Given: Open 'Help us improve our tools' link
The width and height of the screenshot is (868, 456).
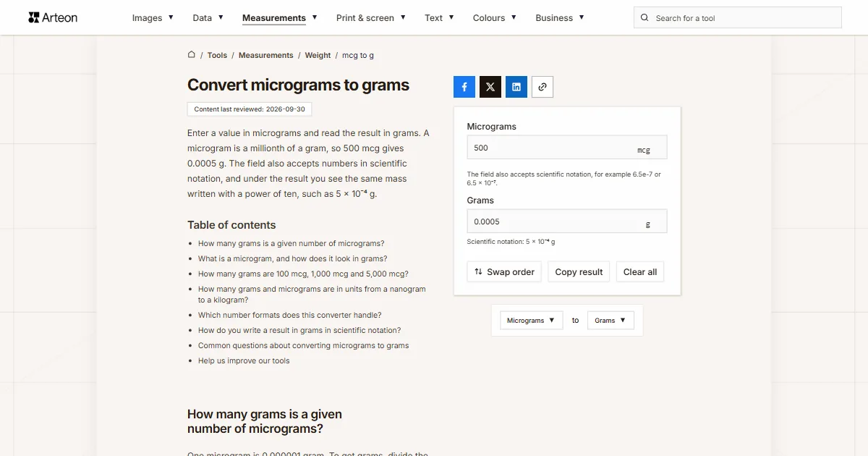Looking at the screenshot, I should click(244, 360).
